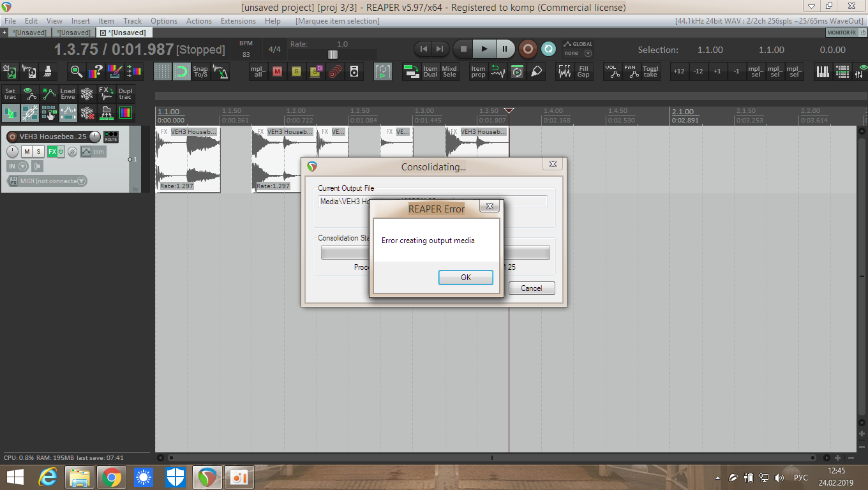868x490 pixels.
Task: Expand the track MIDI input dropdown
Action: point(81,181)
